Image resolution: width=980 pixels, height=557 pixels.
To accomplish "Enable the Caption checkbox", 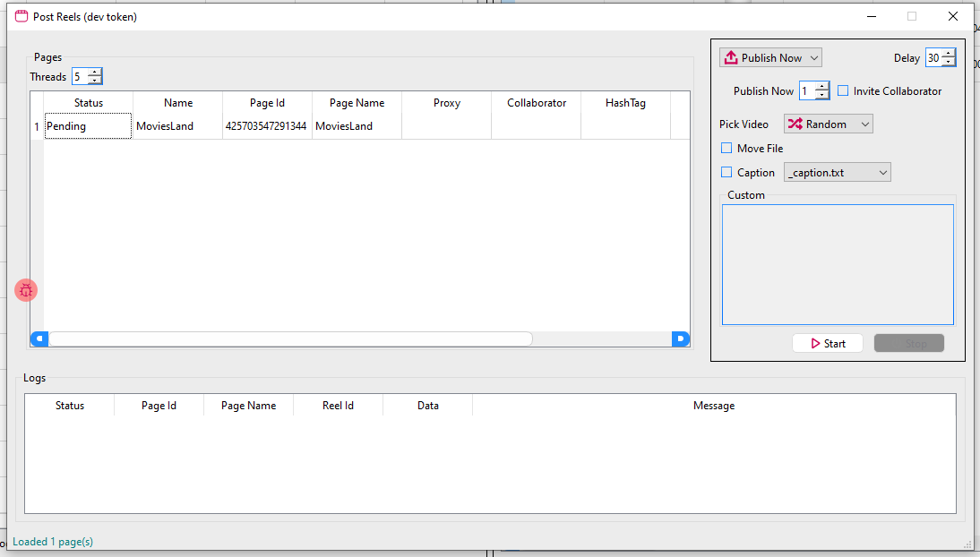I will (726, 172).
